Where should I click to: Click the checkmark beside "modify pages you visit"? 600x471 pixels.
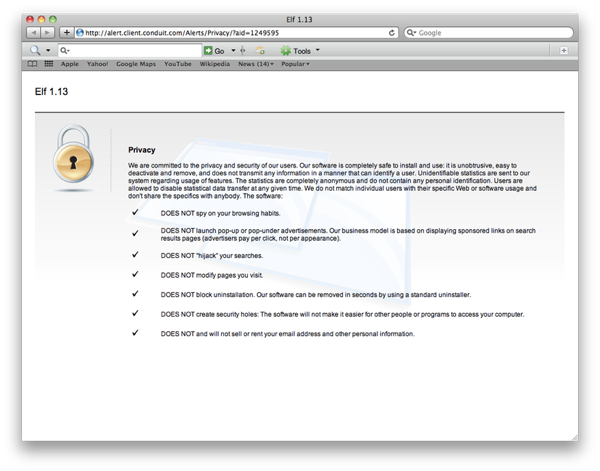pos(135,274)
